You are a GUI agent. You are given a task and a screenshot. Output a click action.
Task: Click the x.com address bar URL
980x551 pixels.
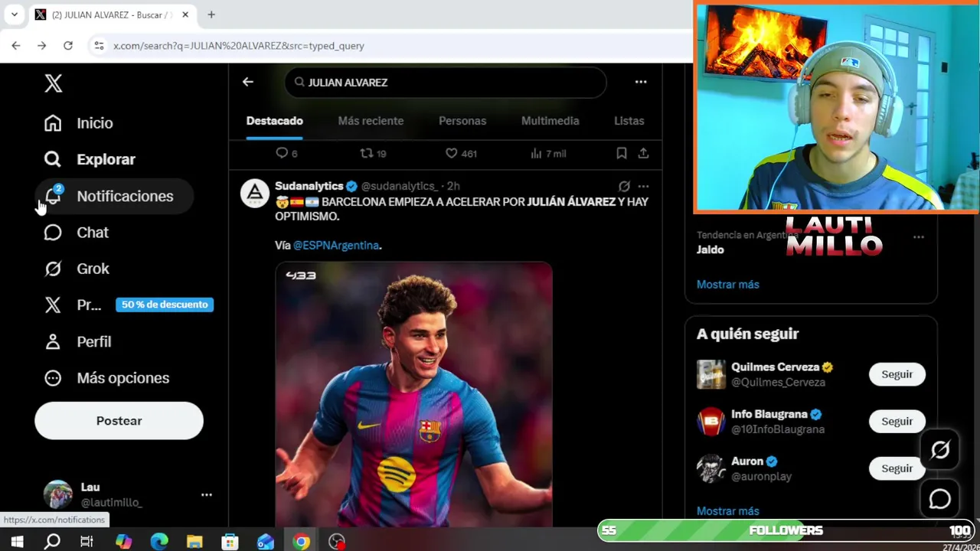(239, 46)
